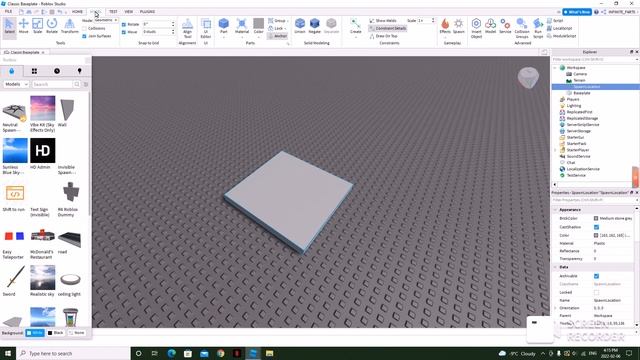The image size is (640, 360).
Task: Open the Group dropdown arrow
Action: 287,21
